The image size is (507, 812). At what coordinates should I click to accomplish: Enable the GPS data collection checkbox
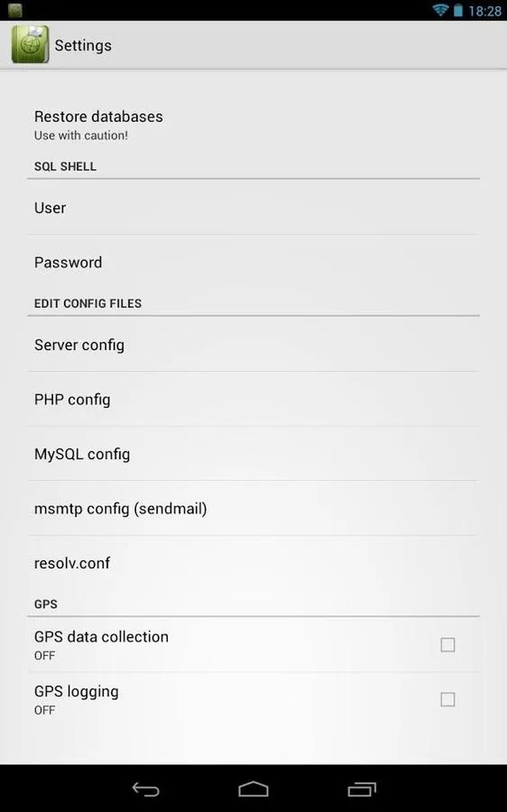pos(448,645)
